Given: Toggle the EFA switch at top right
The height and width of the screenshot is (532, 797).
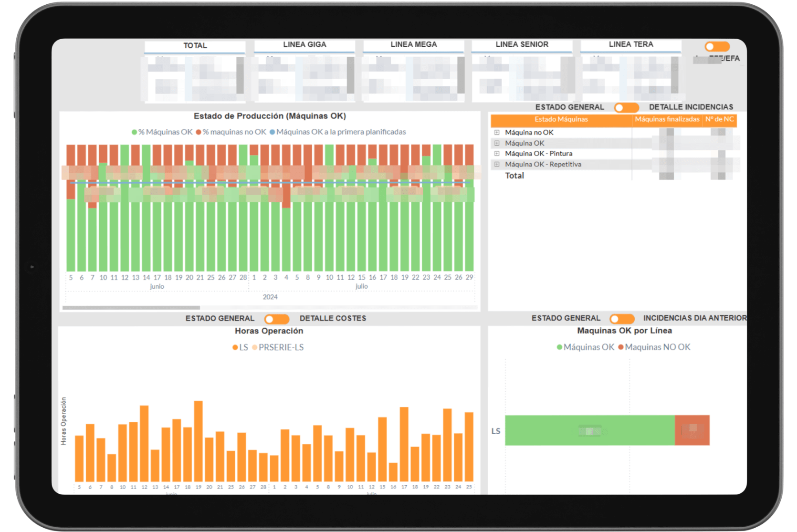Looking at the screenshot, I should click(x=717, y=46).
